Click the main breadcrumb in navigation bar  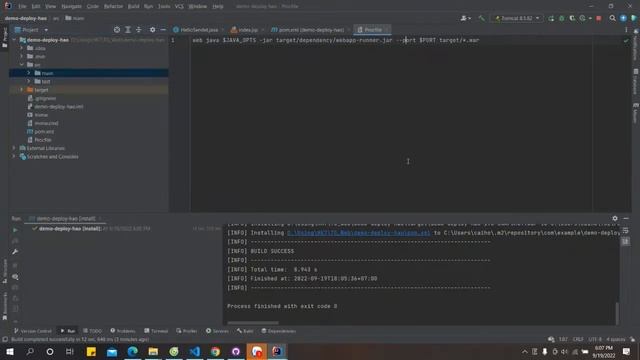(x=75, y=18)
